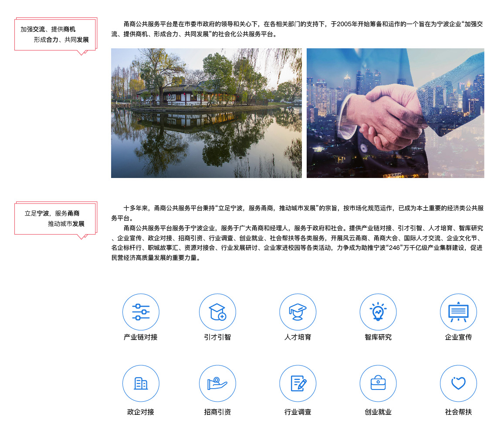This screenshot has height=423, width=504.
Task: Click the paragraph beginning 甬商公共服务平台是在市委市政府
Action: click(x=298, y=29)
